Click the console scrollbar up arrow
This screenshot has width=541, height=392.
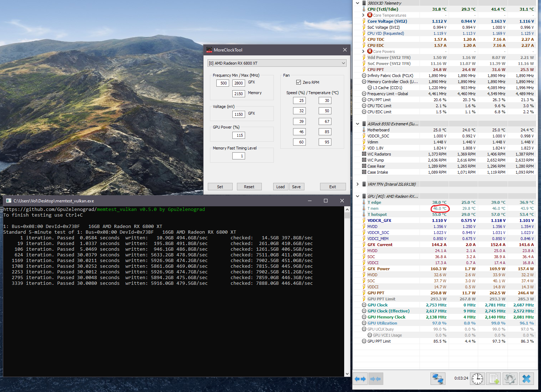pos(347,209)
